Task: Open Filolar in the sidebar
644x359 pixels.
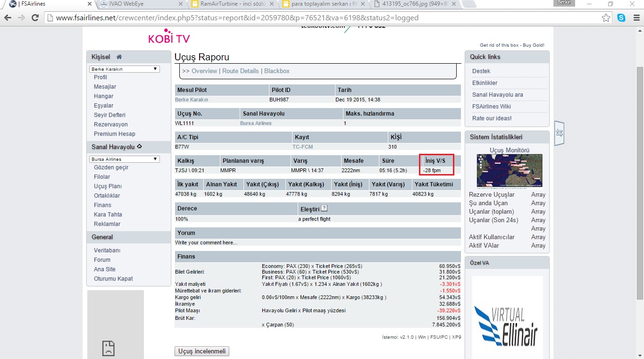Action: click(x=102, y=177)
